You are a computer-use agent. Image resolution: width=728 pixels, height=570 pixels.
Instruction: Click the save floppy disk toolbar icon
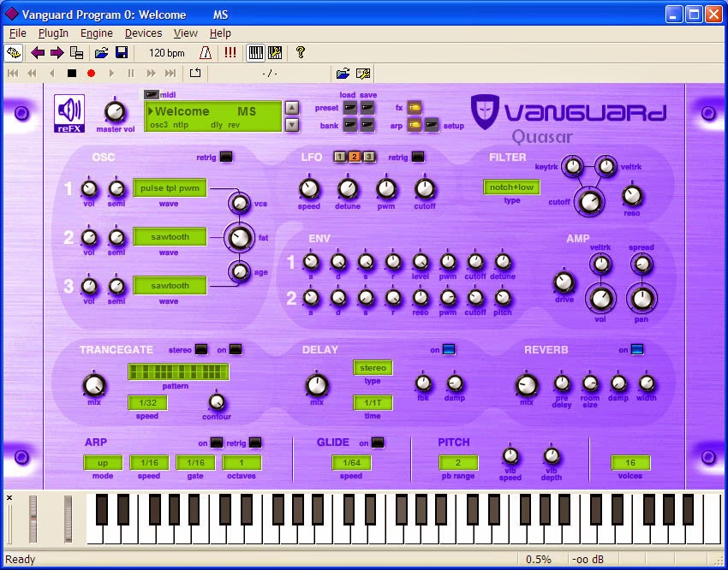[x=121, y=53]
